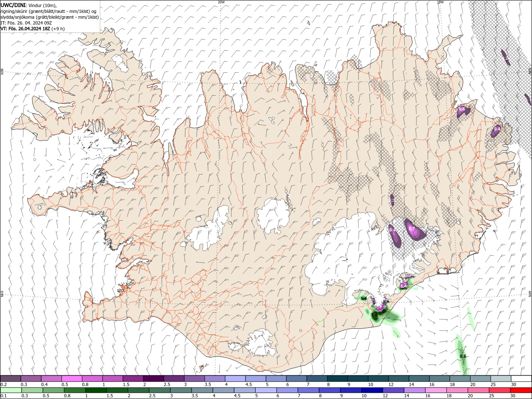
Task: Pick the pale lavender swatch above the 4 in the snow legend
Action: pos(235,379)
